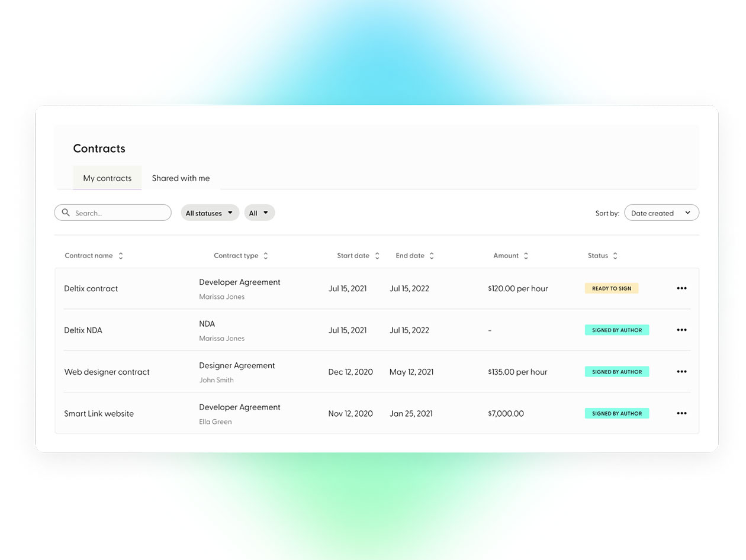The height and width of the screenshot is (560, 746).
Task: Expand the All type filter dropdown
Action: (x=259, y=213)
